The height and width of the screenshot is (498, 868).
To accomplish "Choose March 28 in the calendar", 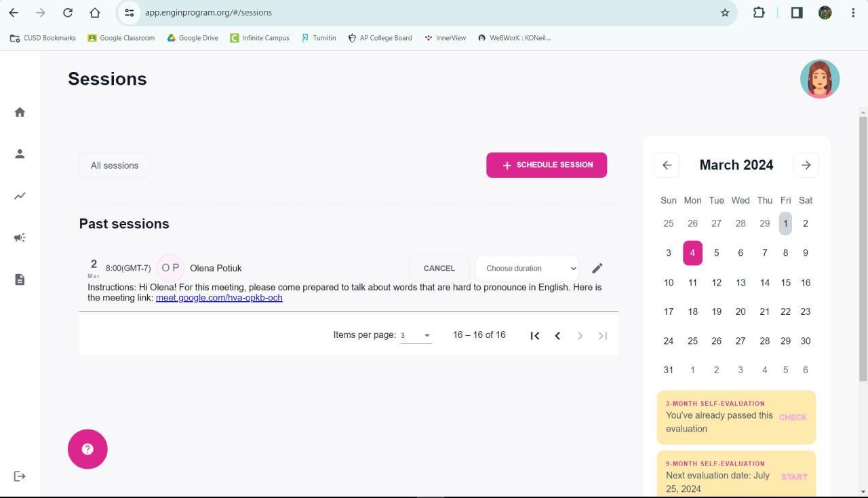I will click(x=764, y=341).
